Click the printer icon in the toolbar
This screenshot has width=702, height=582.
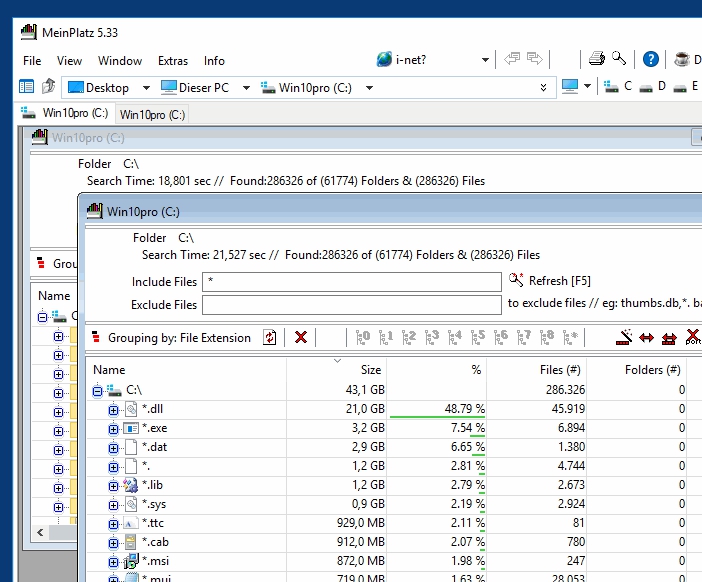tap(596, 59)
